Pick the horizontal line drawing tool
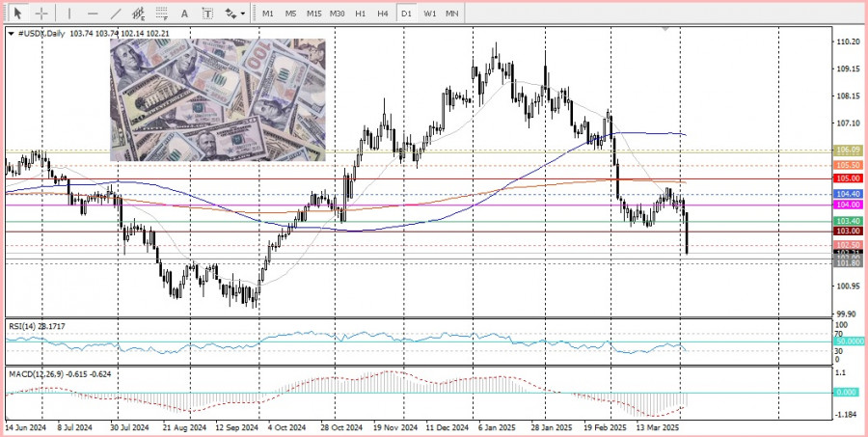This screenshot has height=437, width=868. click(x=93, y=14)
